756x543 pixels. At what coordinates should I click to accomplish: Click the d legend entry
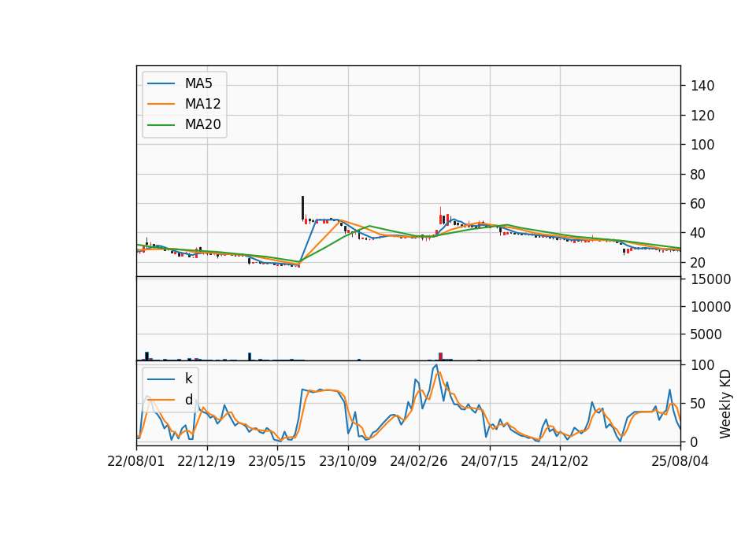[170, 400]
